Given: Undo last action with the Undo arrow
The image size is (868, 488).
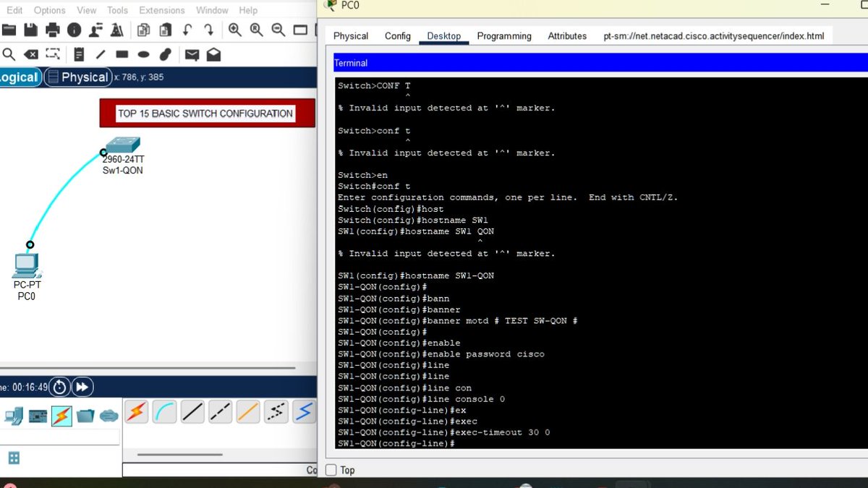Looking at the screenshot, I should tap(187, 30).
